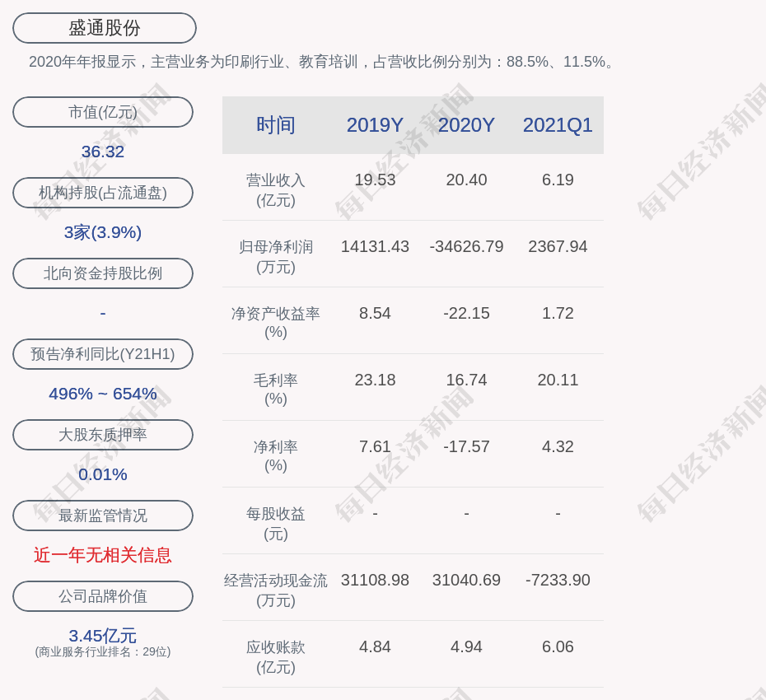Click the 盛通股份 company name pill
Viewport: 766px width, 700px height.
point(105,28)
